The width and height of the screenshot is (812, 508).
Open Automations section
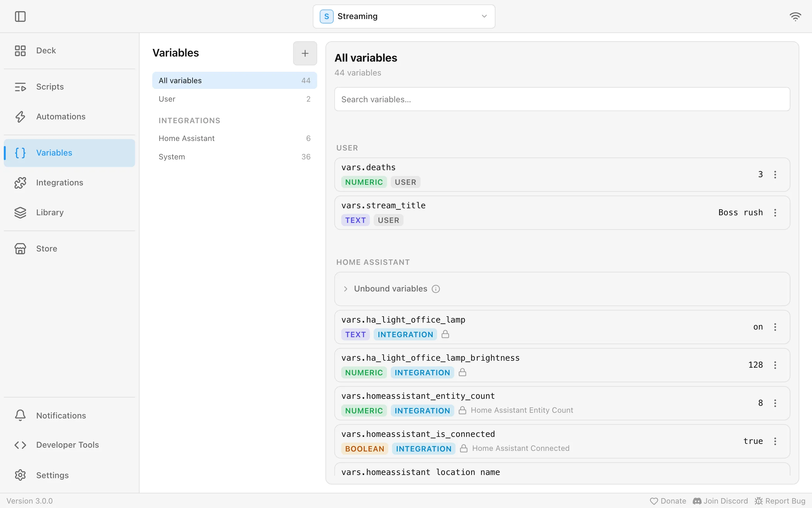pos(69,117)
